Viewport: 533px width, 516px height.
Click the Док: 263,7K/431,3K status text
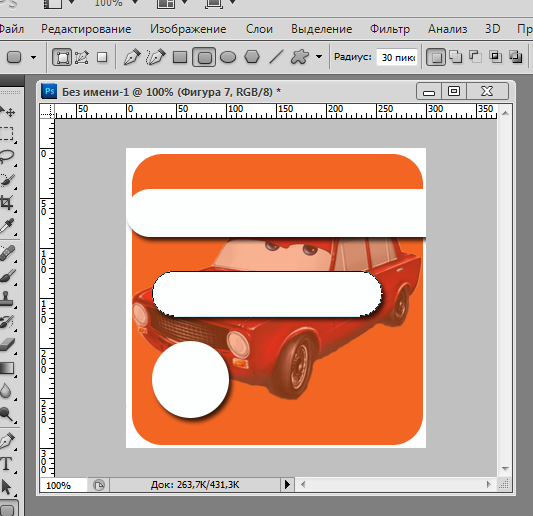[195, 485]
